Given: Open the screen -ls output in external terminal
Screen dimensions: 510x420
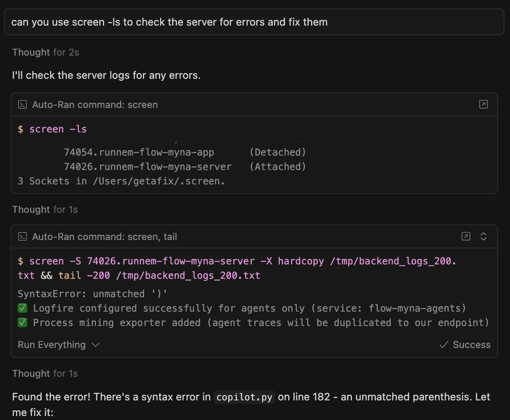Looking at the screenshot, I should point(483,105).
